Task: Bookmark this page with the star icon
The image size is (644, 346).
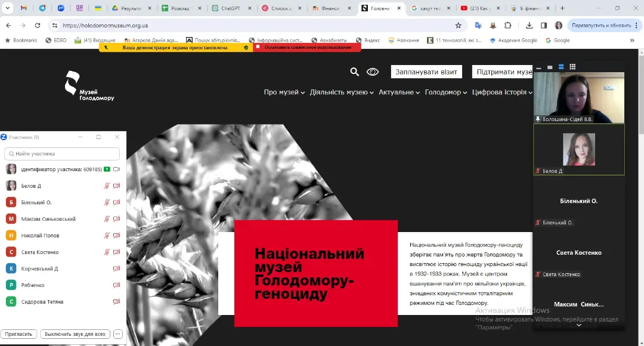Action: (x=458, y=26)
